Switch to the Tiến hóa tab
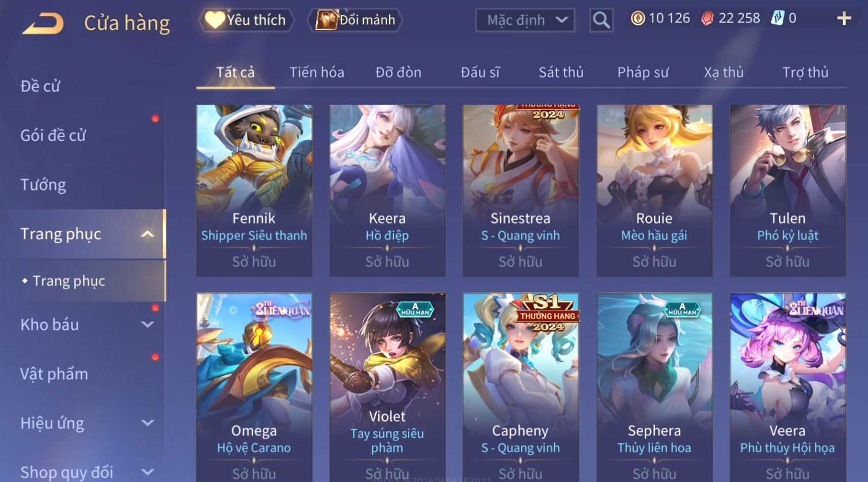Viewport: 868px width, 482px height. [317, 72]
